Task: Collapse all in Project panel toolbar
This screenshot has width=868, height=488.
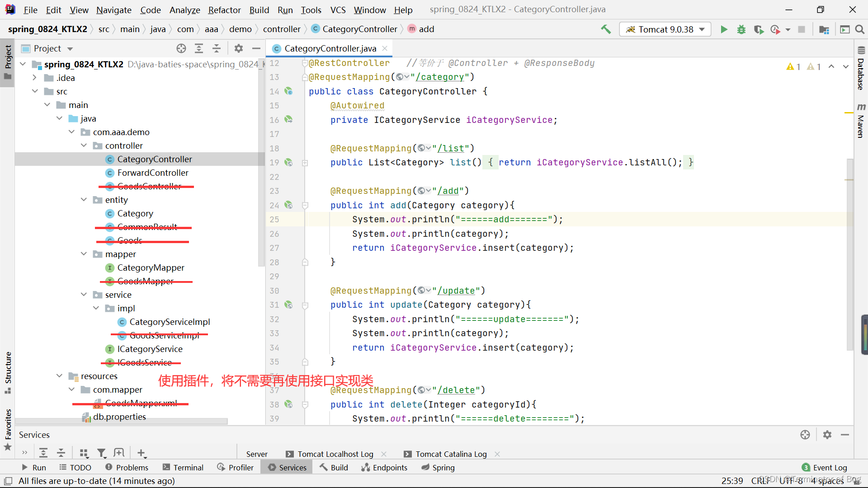Action: click(x=217, y=48)
